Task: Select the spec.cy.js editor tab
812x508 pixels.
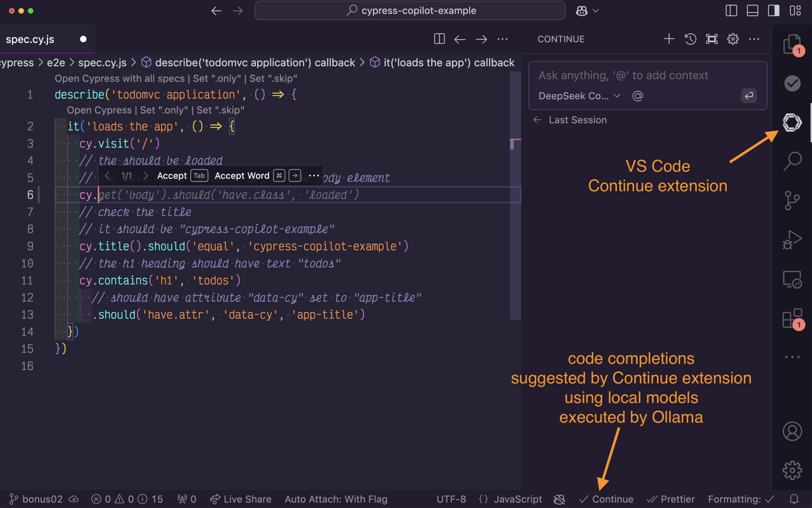Action: pos(30,39)
